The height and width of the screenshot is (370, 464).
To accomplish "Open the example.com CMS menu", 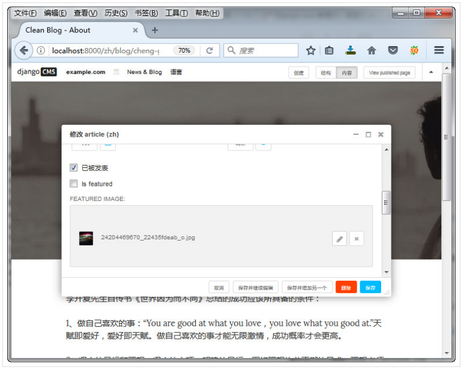I will click(x=86, y=72).
